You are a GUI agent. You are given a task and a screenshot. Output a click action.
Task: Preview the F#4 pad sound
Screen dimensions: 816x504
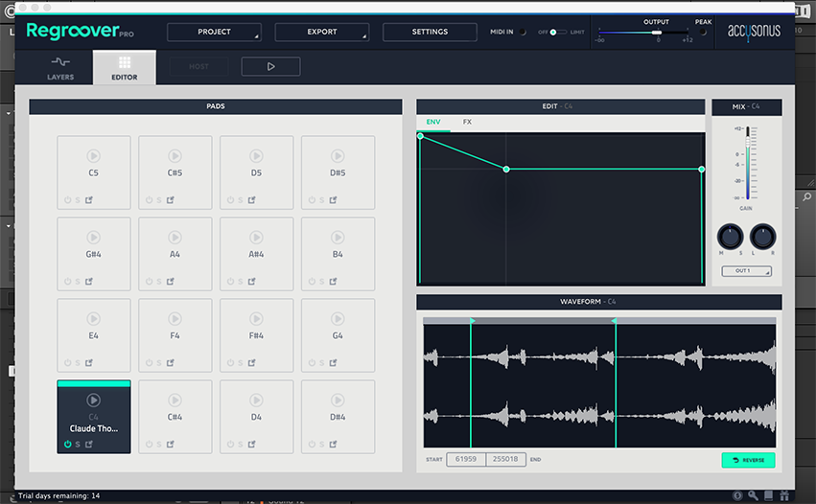(256, 318)
